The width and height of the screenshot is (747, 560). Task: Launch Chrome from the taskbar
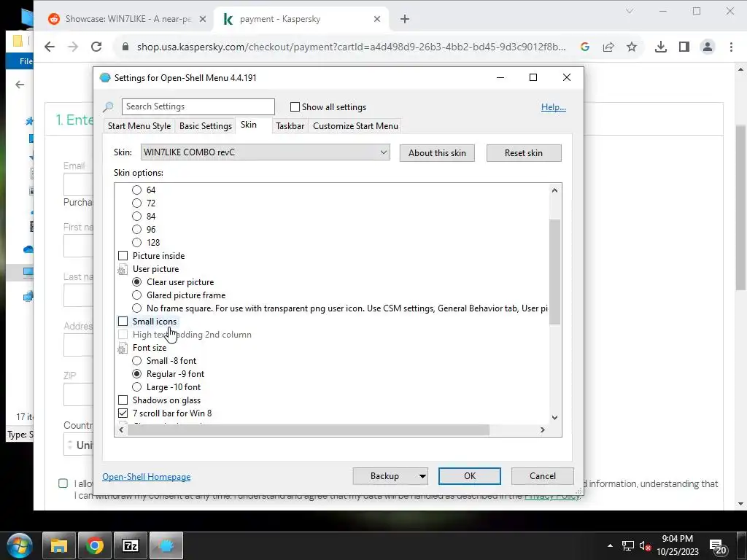click(x=95, y=545)
